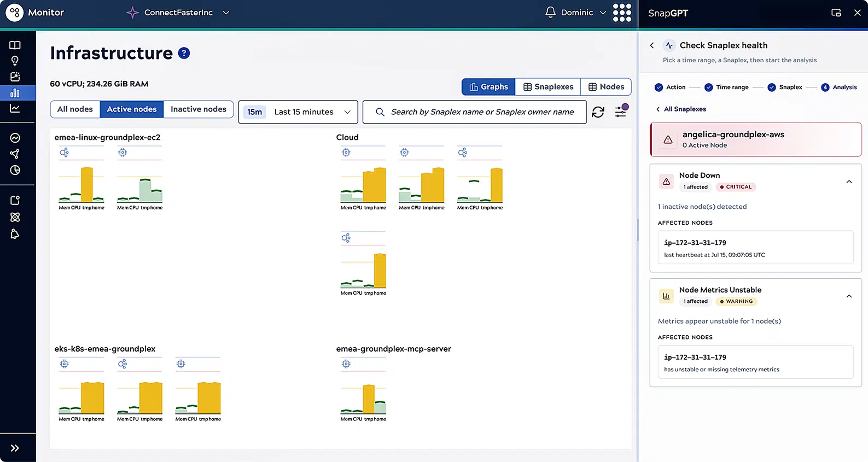
Task: Click first node chip icon under Cloud
Action: (x=346, y=153)
